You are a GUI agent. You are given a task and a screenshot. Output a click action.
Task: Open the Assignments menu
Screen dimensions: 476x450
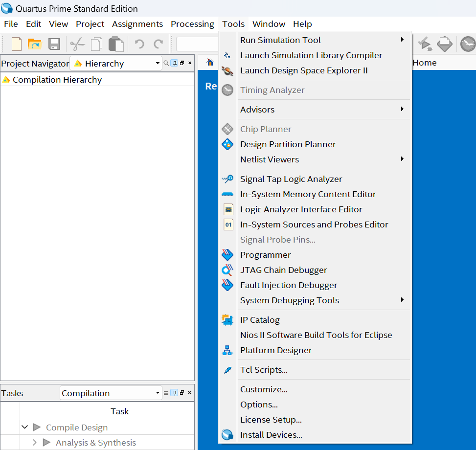coord(137,24)
